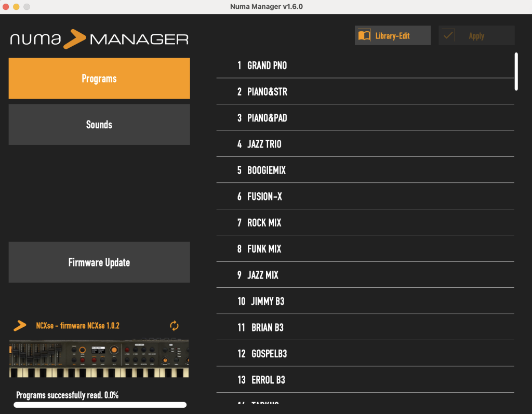Click the Numa Manager logo
This screenshot has height=414, width=532.
pyautogui.click(x=99, y=39)
